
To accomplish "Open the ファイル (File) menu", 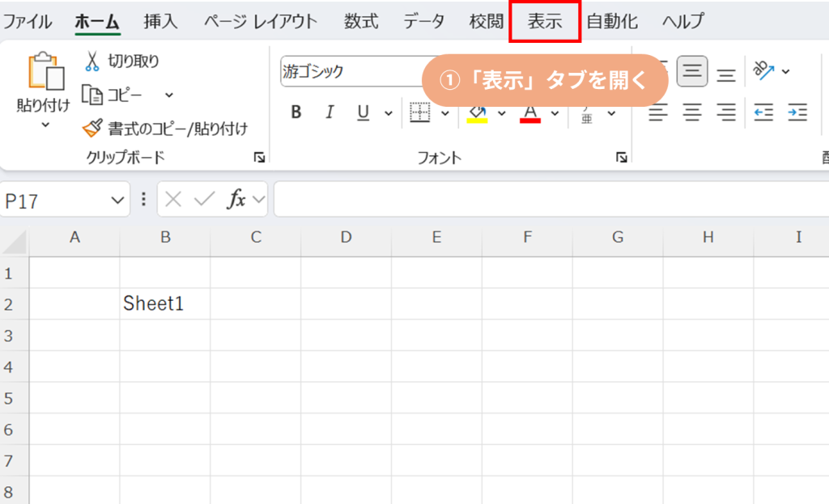I will click(x=28, y=22).
